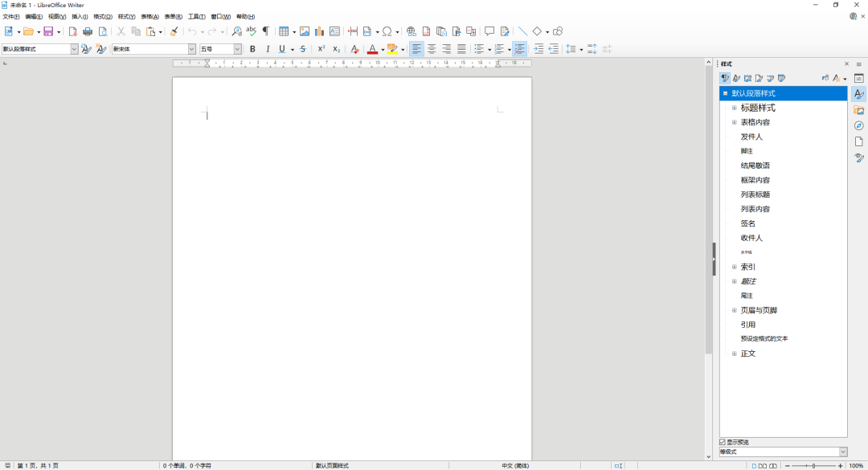The width and height of the screenshot is (868, 470).
Task: Open the Navigator from the sidebar
Action: tap(858, 125)
